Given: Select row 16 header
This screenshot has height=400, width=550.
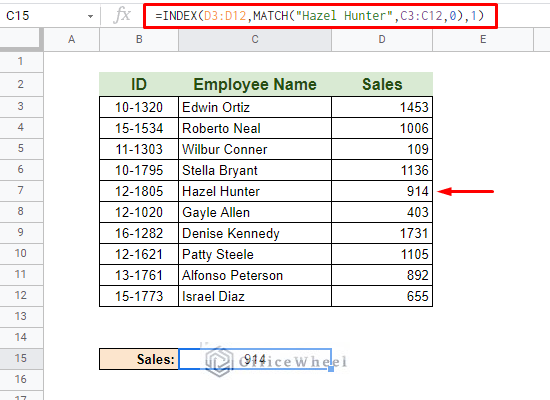Looking at the screenshot, I should (21, 380).
